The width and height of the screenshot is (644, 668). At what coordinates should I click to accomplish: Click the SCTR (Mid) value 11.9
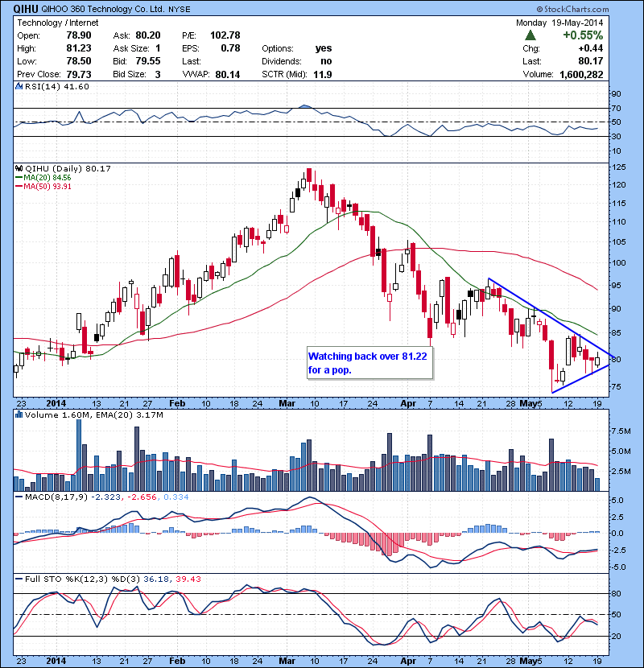(323, 75)
